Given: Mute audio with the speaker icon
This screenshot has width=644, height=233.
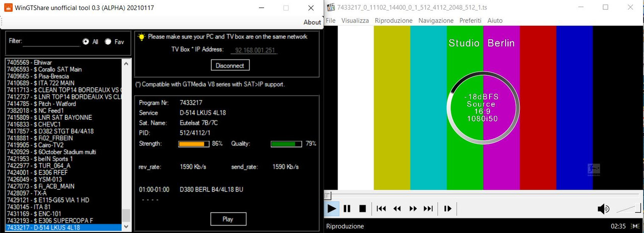Looking at the screenshot, I should coord(603,209).
